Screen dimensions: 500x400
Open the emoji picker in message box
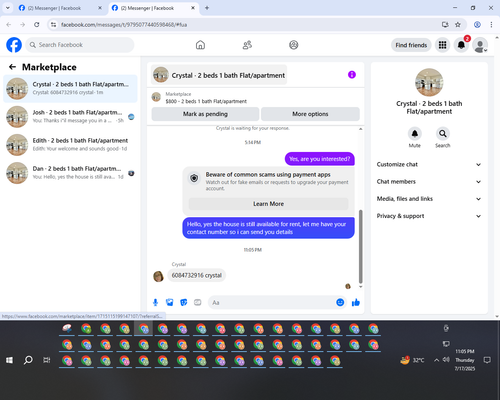point(340,302)
